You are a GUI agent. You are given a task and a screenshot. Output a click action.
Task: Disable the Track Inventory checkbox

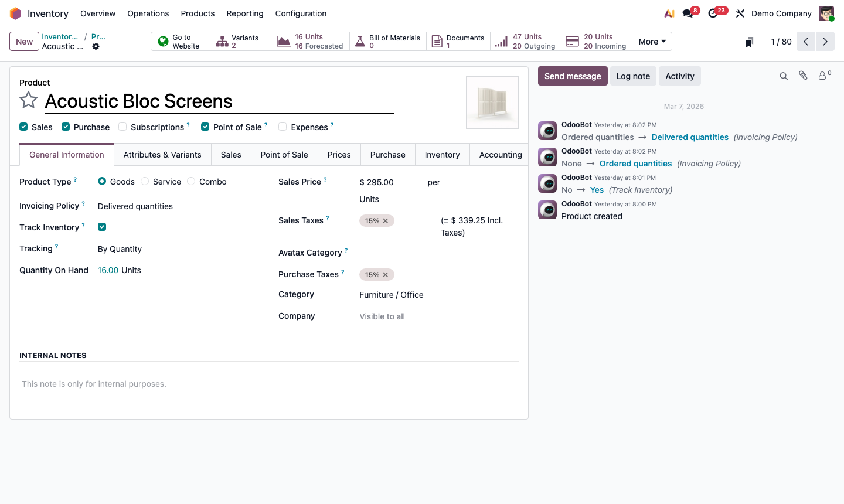tap(101, 226)
